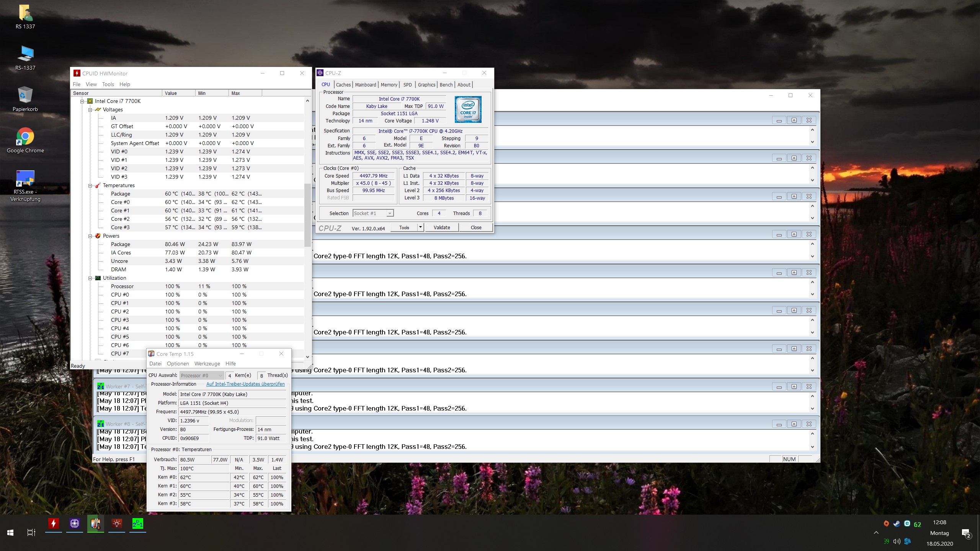Click Auf Intel-Treiber-Updates überprüfen link
Screen dimensions: 980x551
tap(245, 384)
